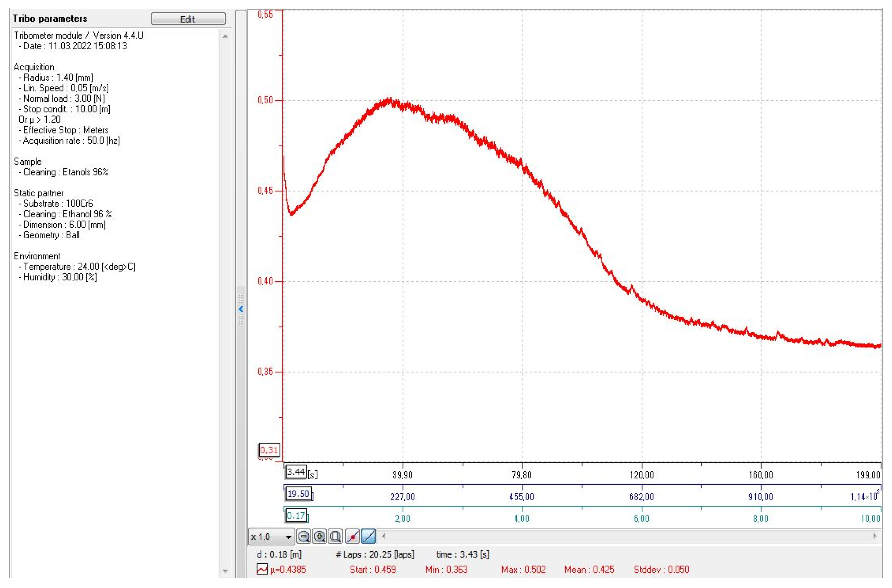Image resolution: width=892 pixels, height=588 pixels.
Task: Click the zoom out magnifier icon
Action: pyautogui.click(x=303, y=536)
